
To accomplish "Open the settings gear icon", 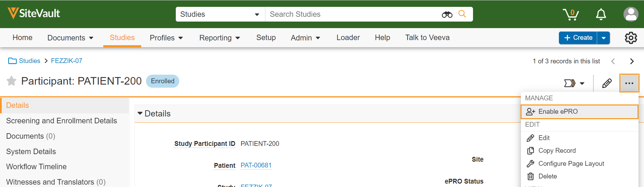I will [x=631, y=38].
